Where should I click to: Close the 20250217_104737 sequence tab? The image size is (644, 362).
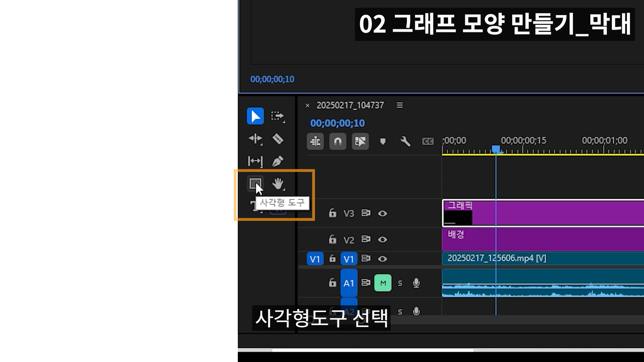pyautogui.click(x=307, y=106)
